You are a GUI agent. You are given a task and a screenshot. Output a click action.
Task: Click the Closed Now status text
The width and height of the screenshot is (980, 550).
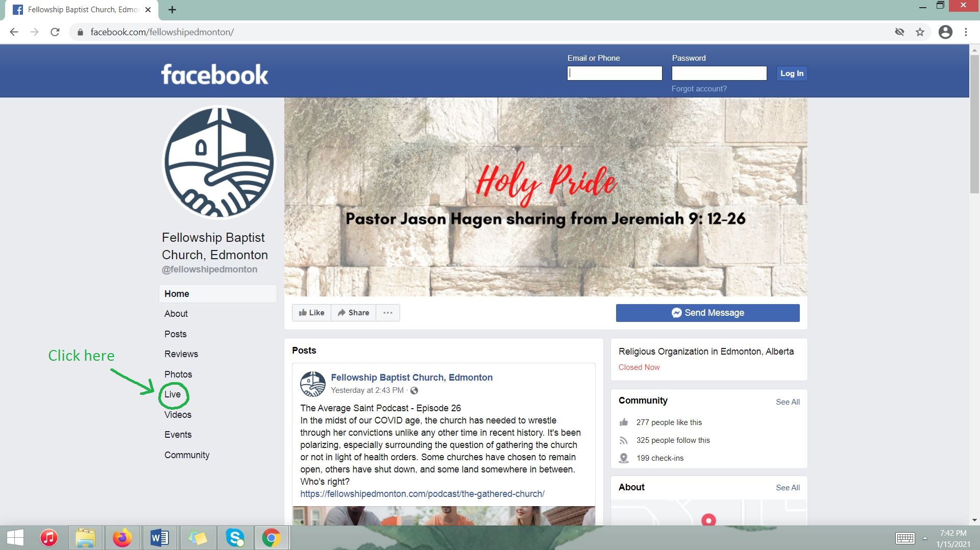pyautogui.click(x=639, y=367)
